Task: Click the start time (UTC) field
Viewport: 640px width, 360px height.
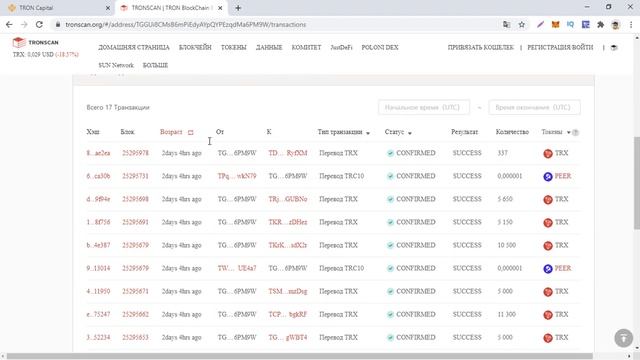Action: tap(424, 107)
